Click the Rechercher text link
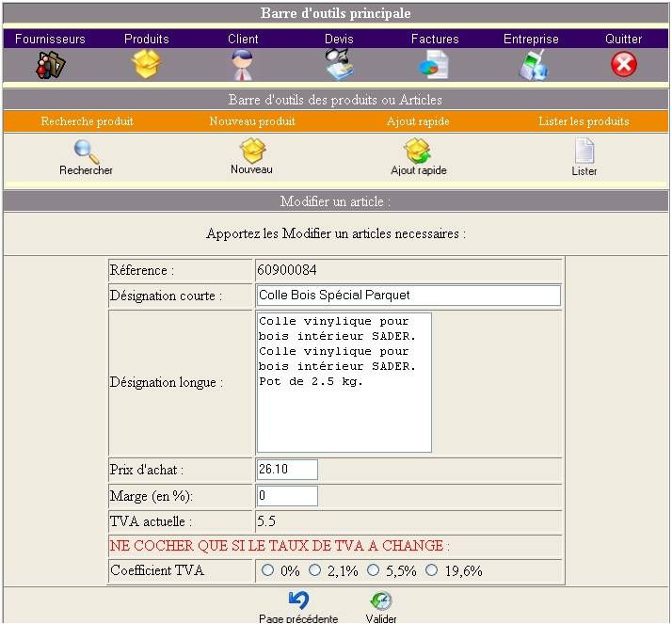This screenshot has width=672, height=624. pos(87,170)
